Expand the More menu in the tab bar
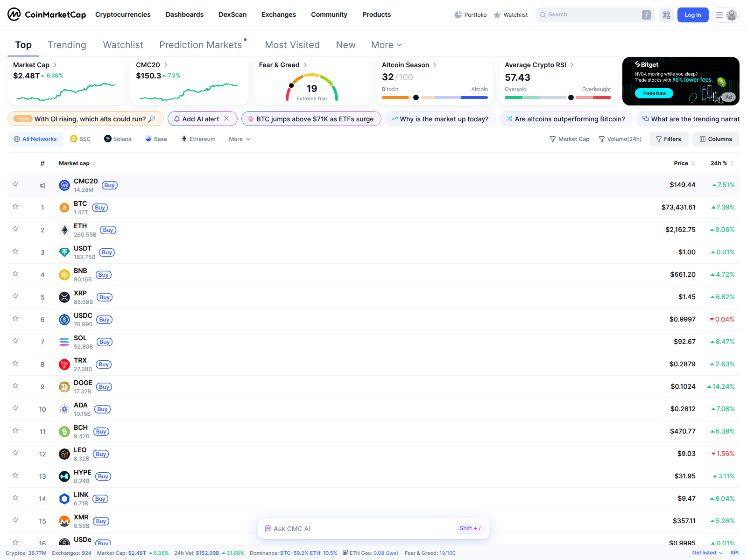 (x=386, y=45)
